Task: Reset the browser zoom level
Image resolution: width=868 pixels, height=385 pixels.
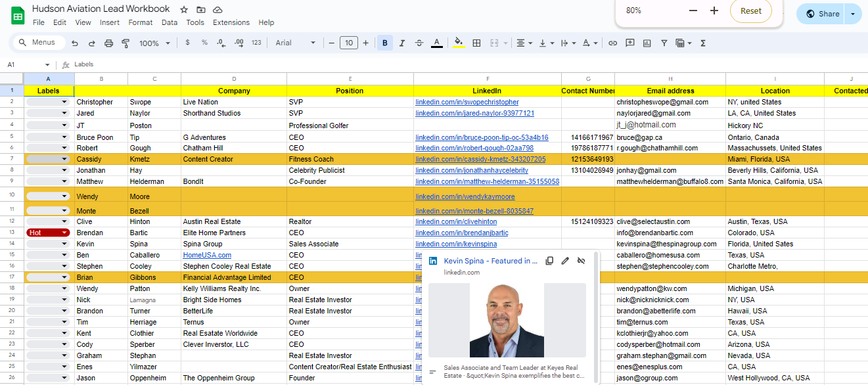Action: [x=751, y=11]
